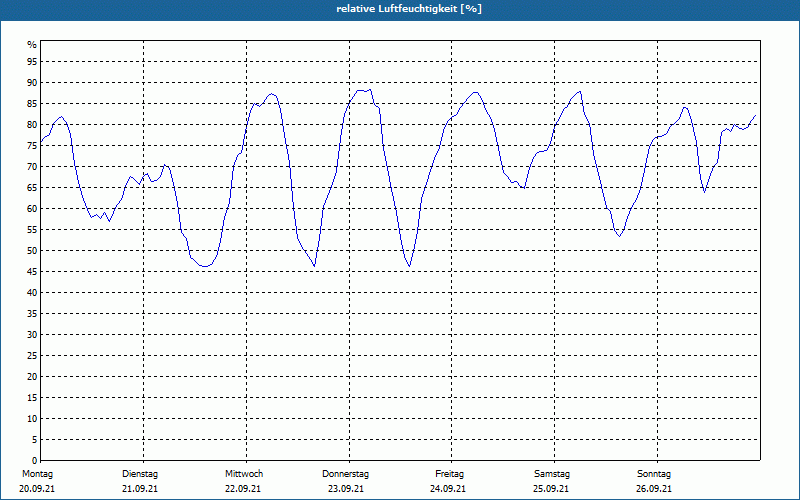This screenshot has width=800, height=500.
Task: Click the date 26.09.21
Action: (x=654, y=489)
